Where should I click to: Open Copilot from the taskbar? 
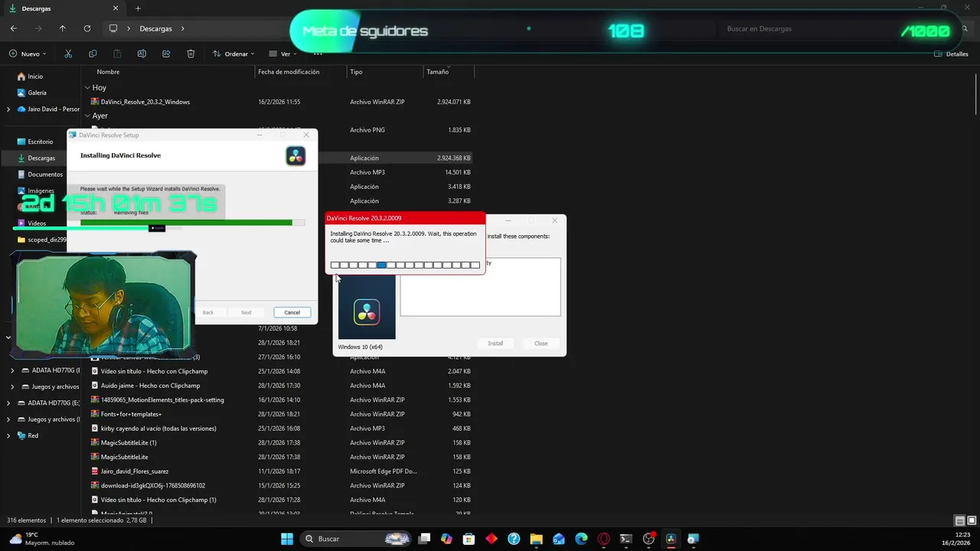click(446, 539)
